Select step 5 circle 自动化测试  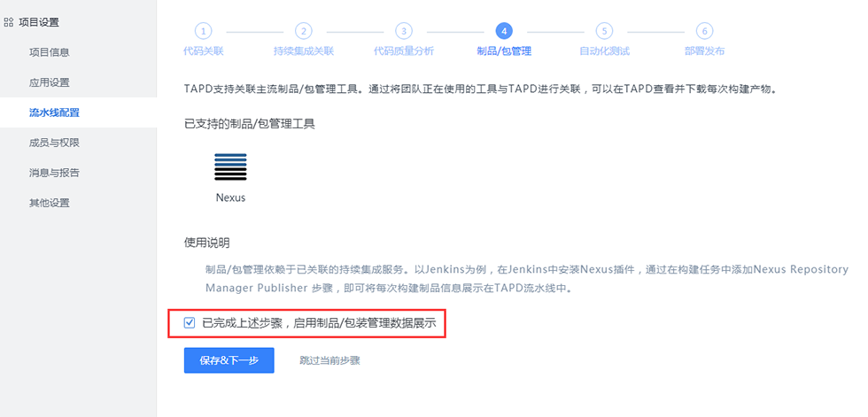click(604, 31)
